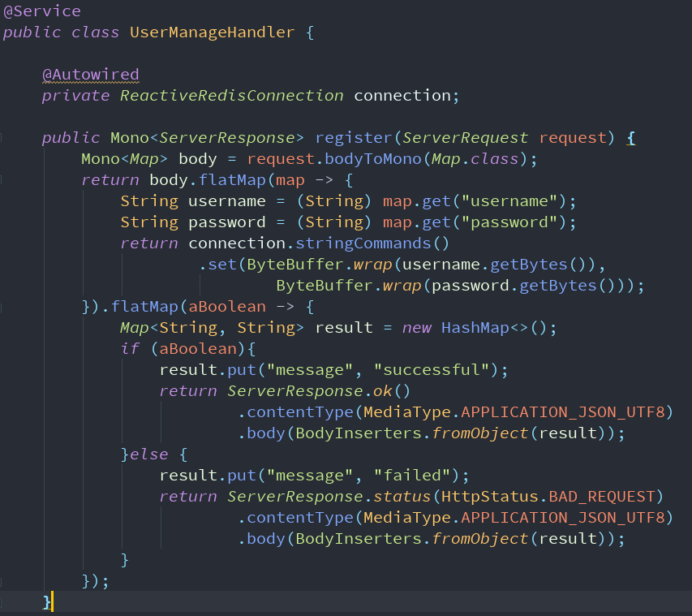692x616 pixels.
Task: Click the highlighted opening brace after register
Action: (631, 138)
